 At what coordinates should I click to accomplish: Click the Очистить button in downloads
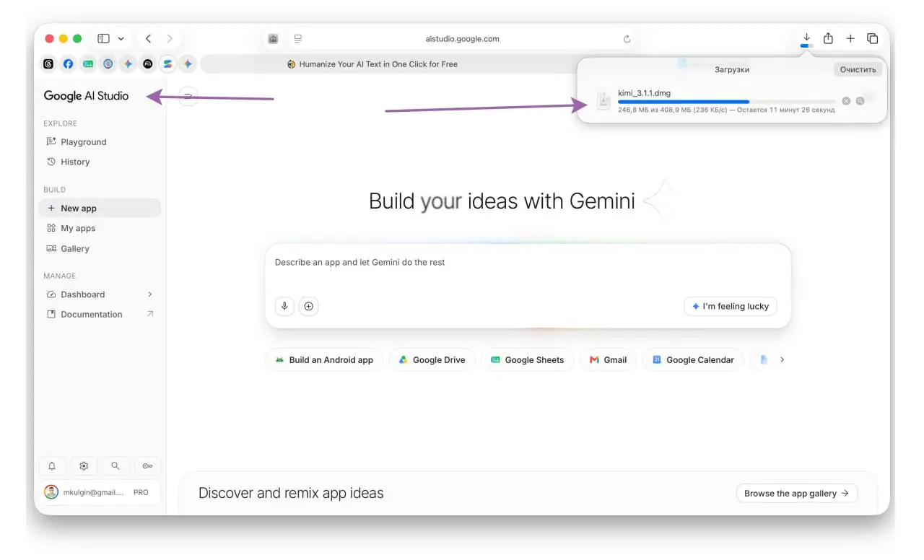click(858, 70)
